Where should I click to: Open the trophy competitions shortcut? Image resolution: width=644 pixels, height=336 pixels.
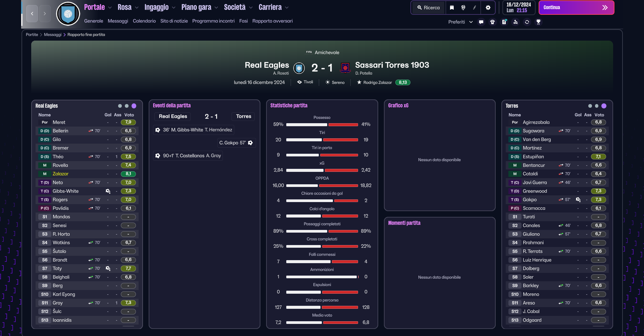[538, 22]
